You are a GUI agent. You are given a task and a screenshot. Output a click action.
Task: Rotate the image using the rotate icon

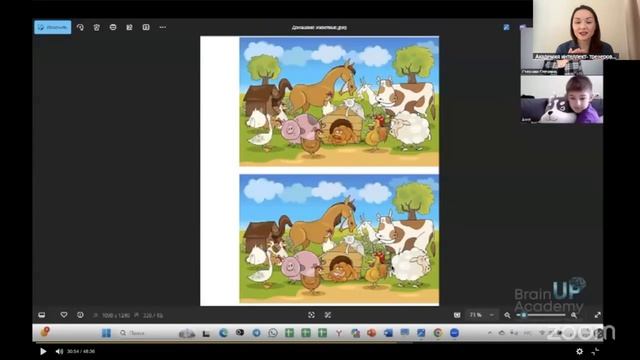(80, 27)
